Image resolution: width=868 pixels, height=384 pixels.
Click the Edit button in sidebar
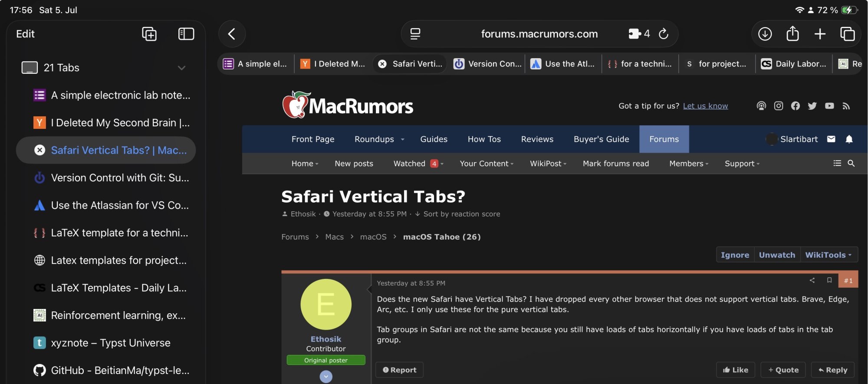click(25, 34)
